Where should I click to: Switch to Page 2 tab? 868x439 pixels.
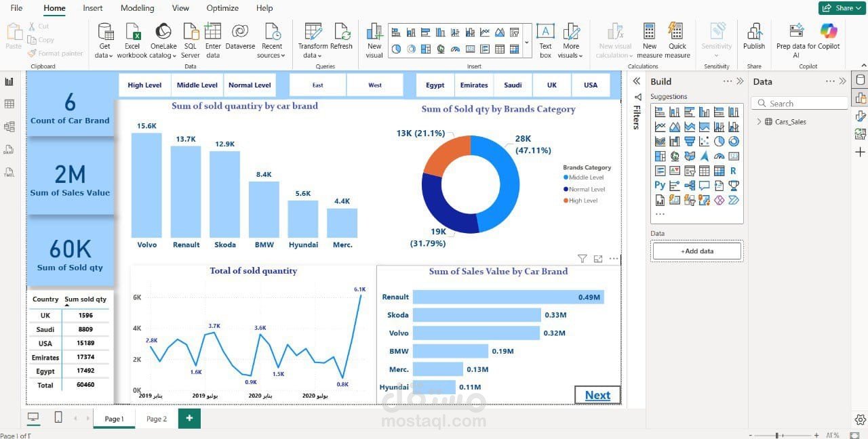tap(157, 419)
